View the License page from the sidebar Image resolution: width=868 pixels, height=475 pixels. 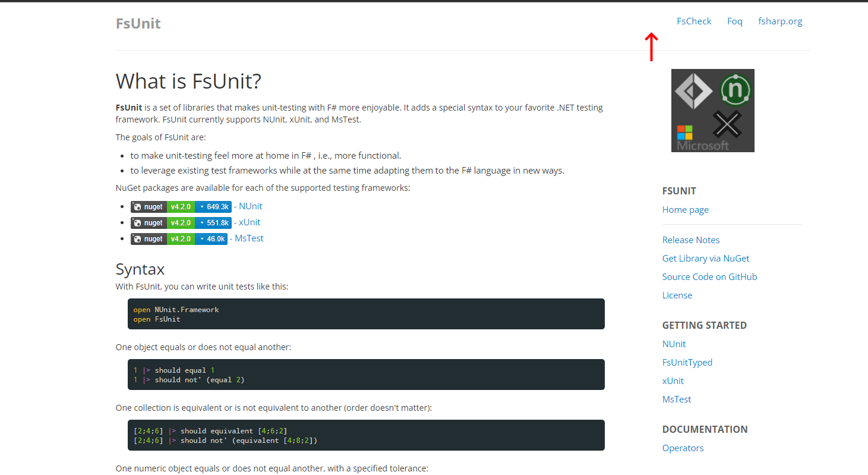pyautogui.click(x=677, y=295)
